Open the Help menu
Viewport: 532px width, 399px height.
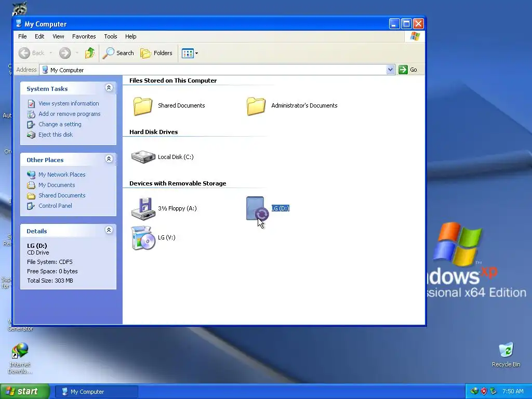click(130, 36)
